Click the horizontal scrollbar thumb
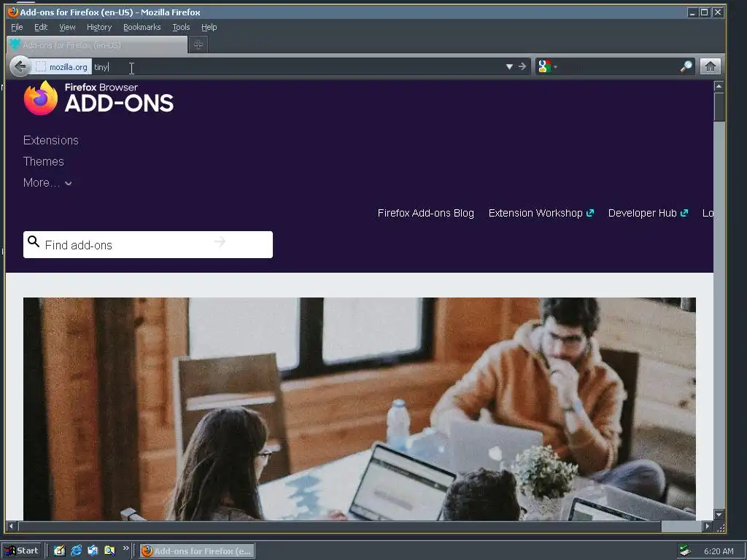747x560 pixels. coord(339,526)
